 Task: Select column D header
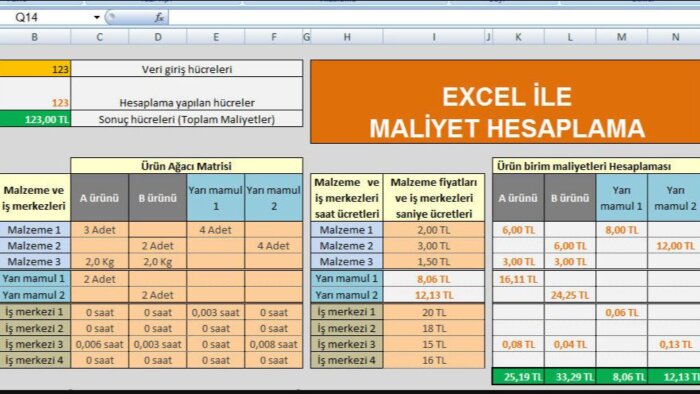pos(158,37)
